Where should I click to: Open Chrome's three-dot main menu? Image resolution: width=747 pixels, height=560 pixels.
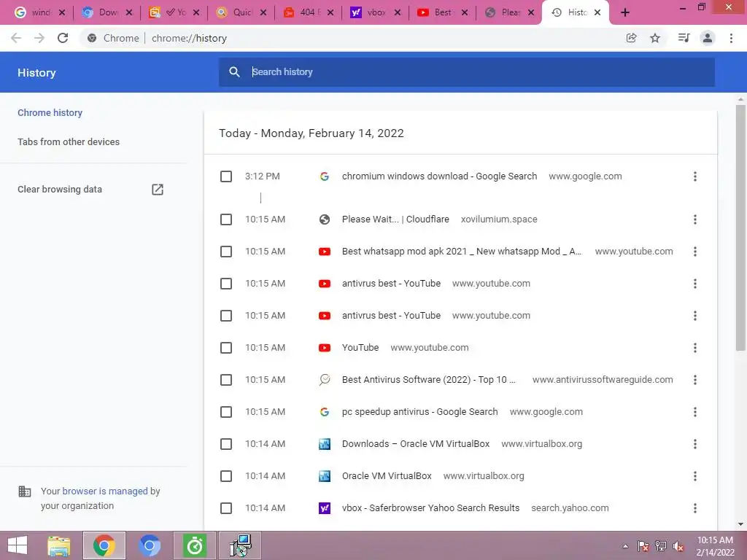coord(731,38)
